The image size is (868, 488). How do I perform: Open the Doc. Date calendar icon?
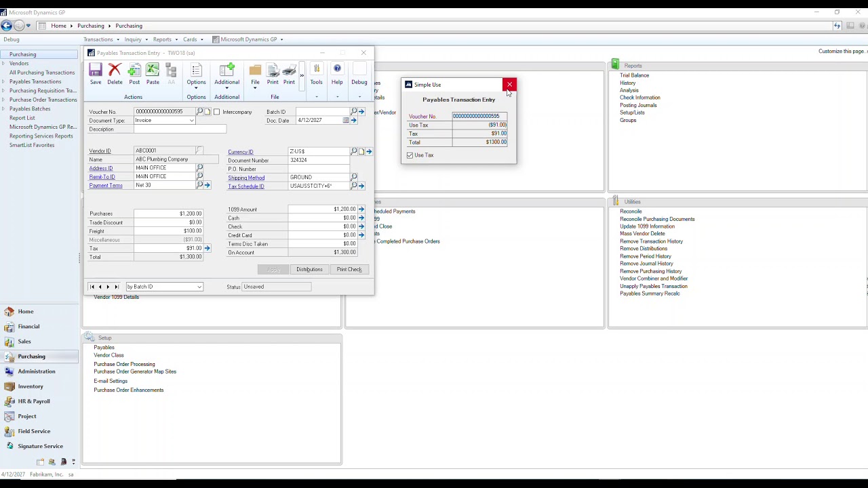click(346, 121)
